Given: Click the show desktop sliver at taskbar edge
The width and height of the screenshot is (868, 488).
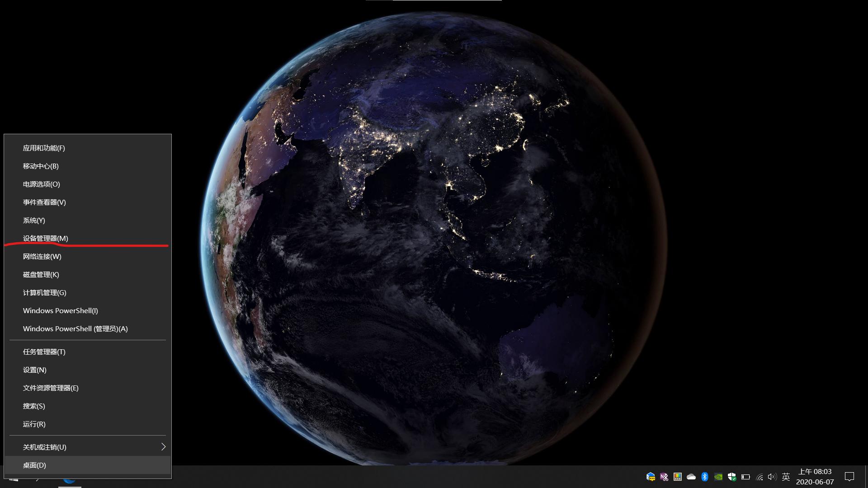Looking at the screenshot, I should pos(866,477).
